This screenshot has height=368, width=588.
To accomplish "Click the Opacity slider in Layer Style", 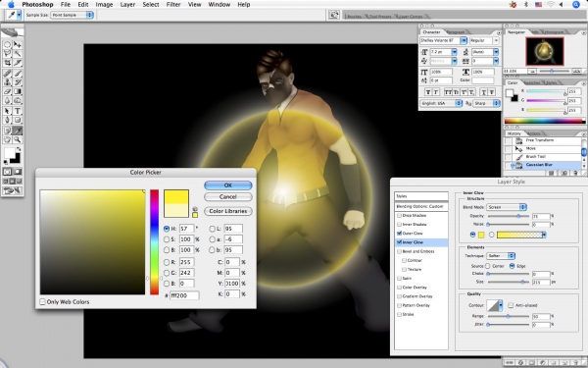I will pyautogui.click(x=508, y=216).
